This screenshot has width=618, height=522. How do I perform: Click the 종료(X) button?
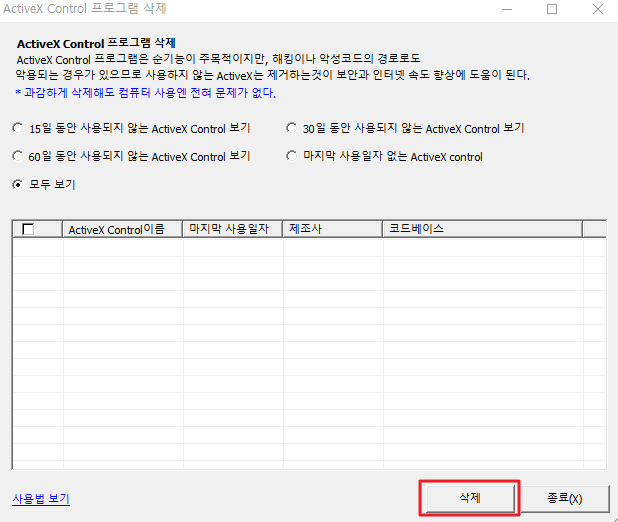(x=564, y=498)
